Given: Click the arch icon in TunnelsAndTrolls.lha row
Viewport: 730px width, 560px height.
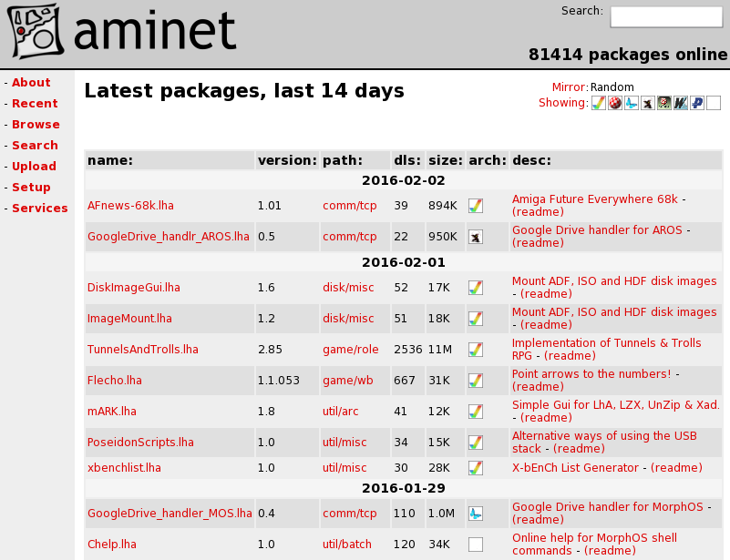Looking at the screenshot, I should pos(476,350).
